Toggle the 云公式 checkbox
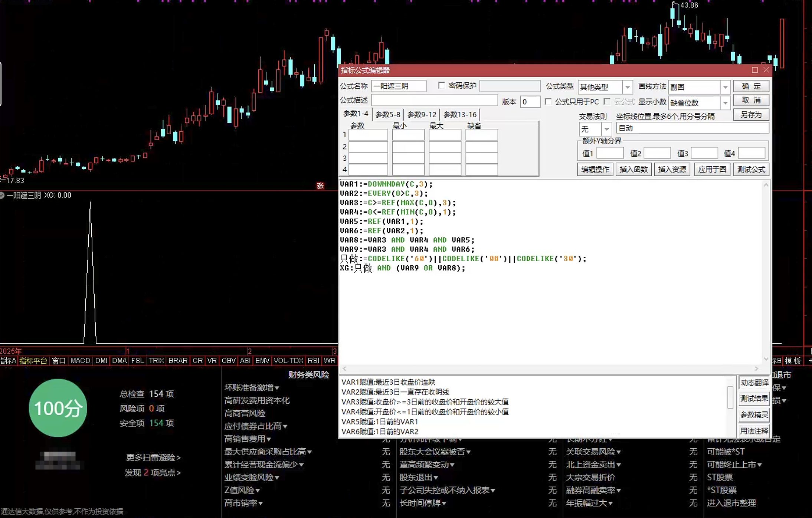The height and width of the screenshot is (518, 812). point(607,101)
